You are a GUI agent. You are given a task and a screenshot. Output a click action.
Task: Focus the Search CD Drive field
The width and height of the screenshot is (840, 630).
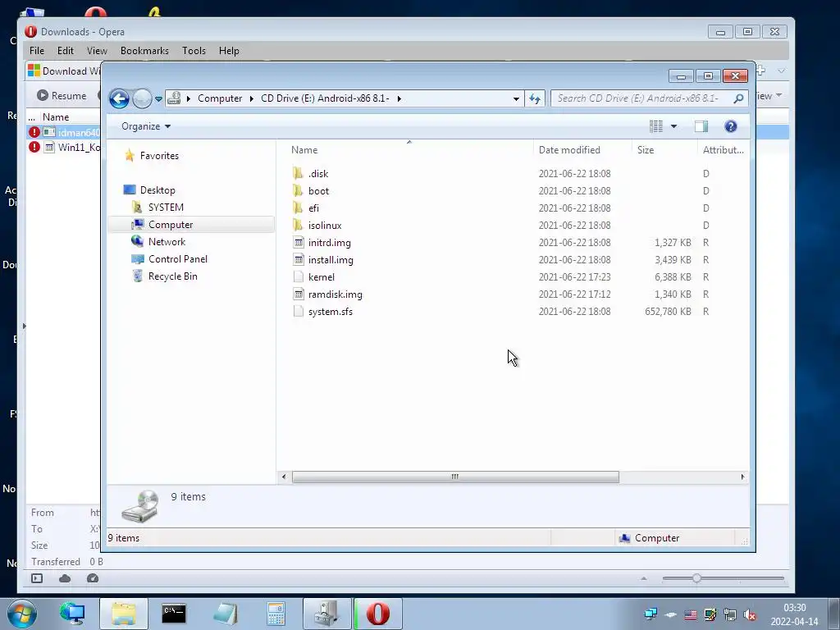(x=641, y=98)
